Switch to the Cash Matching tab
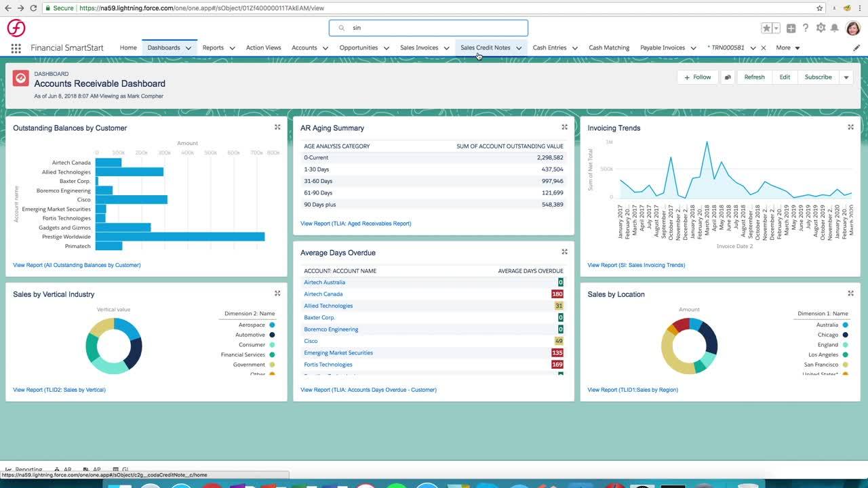The height and width of the screenshot is (488, 868). click(608, 48)
